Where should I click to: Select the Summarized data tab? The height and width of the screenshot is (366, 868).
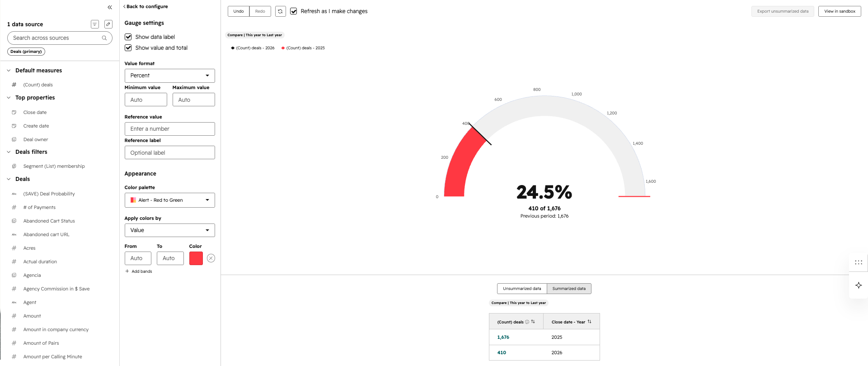pos(569,289)
